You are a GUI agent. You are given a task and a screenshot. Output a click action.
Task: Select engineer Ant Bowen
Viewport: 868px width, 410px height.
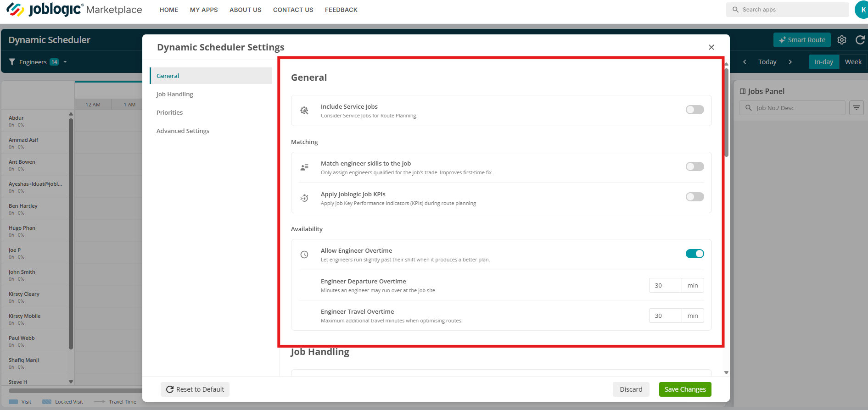pyautogui.click(x=34, y=165)
